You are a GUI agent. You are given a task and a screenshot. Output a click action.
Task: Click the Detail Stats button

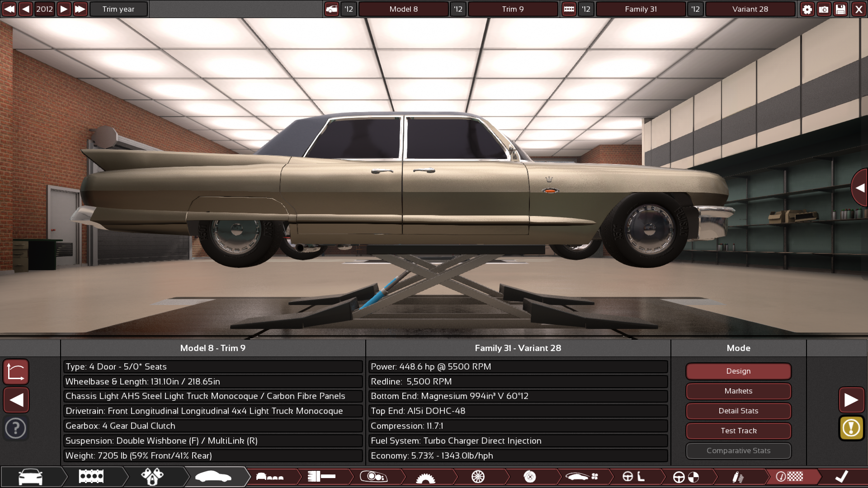[x=738, y=411]
